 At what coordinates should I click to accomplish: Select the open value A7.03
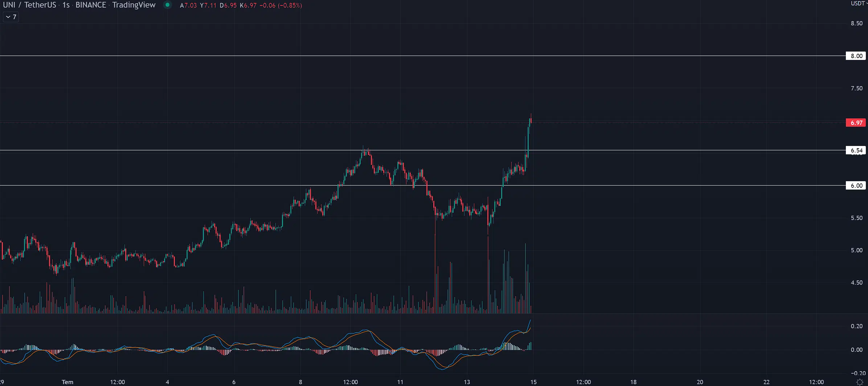point(188,5)
